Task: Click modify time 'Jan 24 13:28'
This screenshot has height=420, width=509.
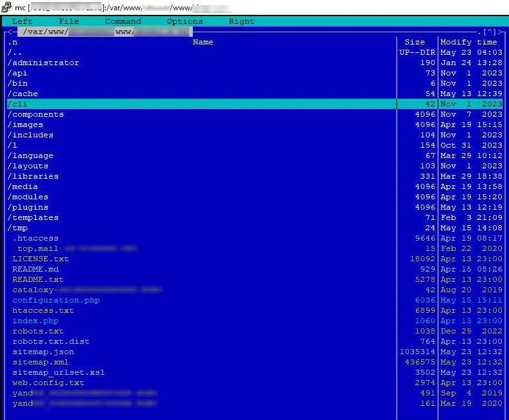Action: click(472, 63)
